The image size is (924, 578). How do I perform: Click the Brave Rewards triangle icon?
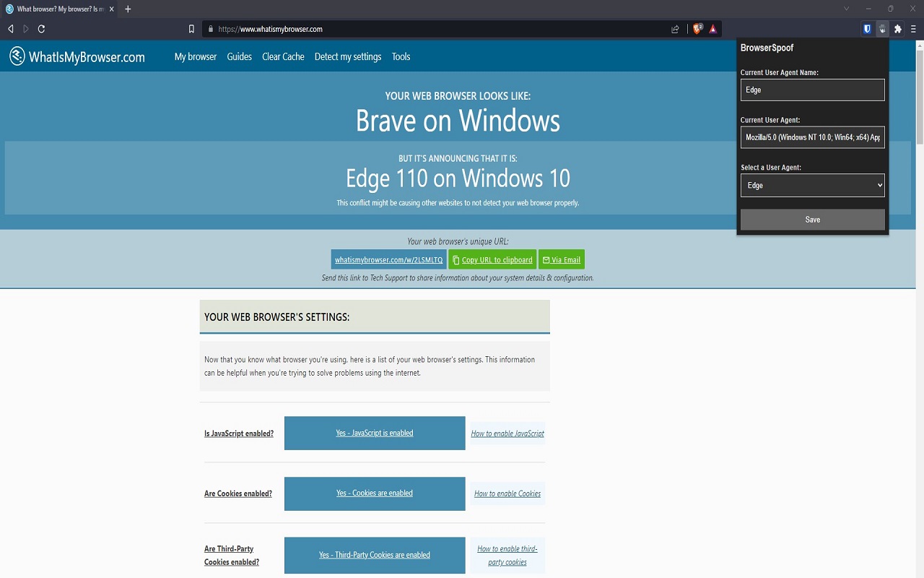point(712,29)
